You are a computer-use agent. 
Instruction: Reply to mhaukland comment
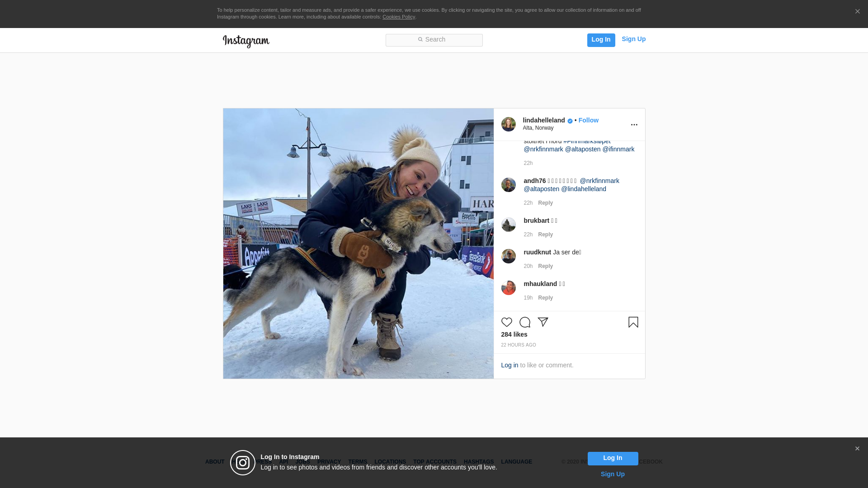(x=545, y=298)
